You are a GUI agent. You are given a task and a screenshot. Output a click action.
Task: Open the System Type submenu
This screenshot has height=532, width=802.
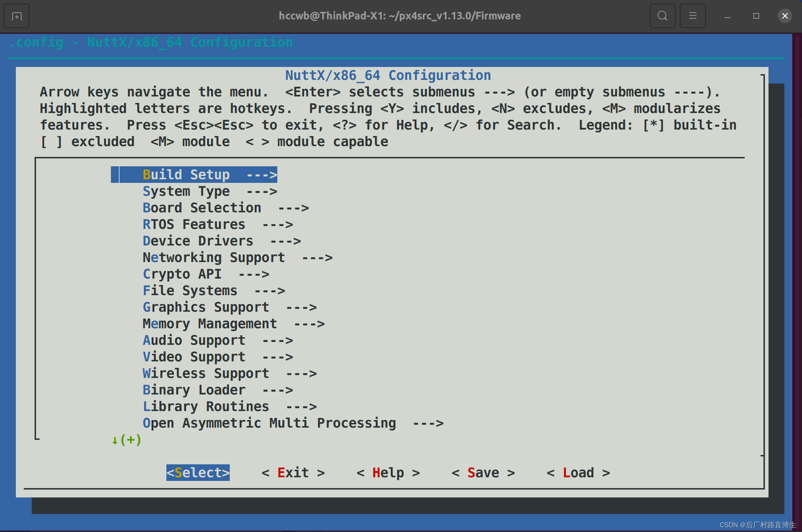[210, 191]
